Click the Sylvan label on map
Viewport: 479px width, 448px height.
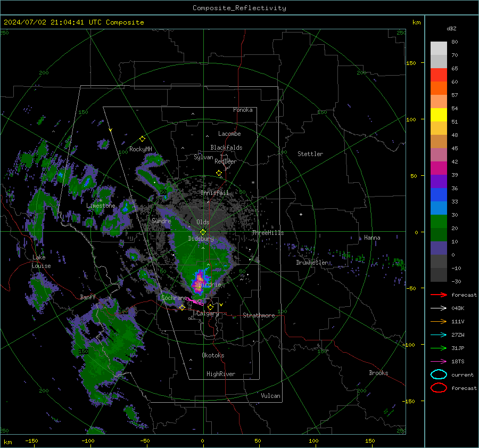[203, 157]
